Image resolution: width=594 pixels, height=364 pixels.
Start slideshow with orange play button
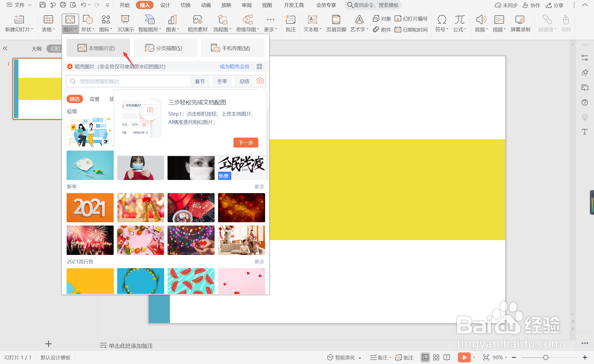(464, 357)
